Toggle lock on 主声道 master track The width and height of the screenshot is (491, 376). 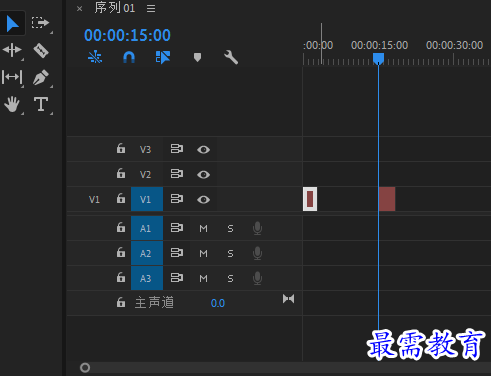point(121,303)
